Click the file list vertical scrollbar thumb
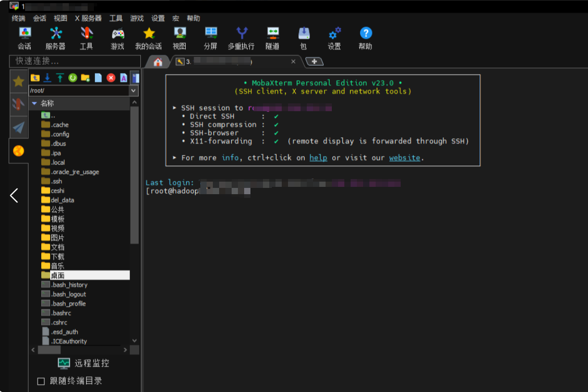The height and width of the screenshot is (392, 588). point(134,175)
